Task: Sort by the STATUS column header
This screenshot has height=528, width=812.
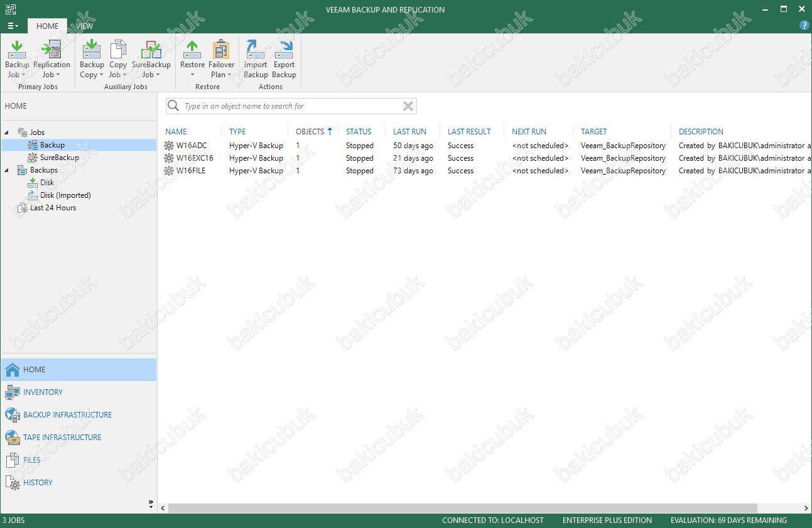Action: click(x=359, y=132)
